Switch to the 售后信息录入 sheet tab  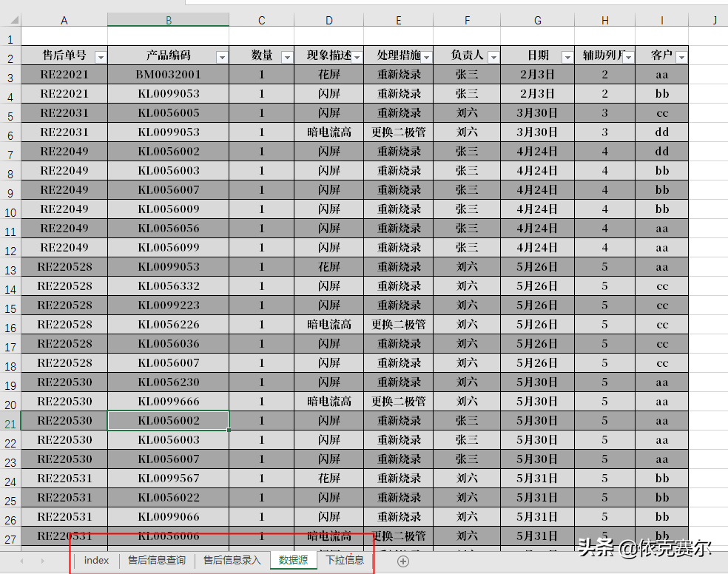(x=232, y=561)
